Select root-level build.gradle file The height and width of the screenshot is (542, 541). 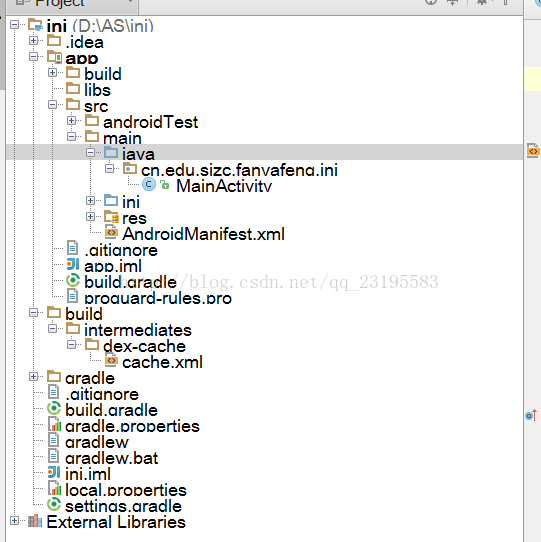click(x=111, y=410)
